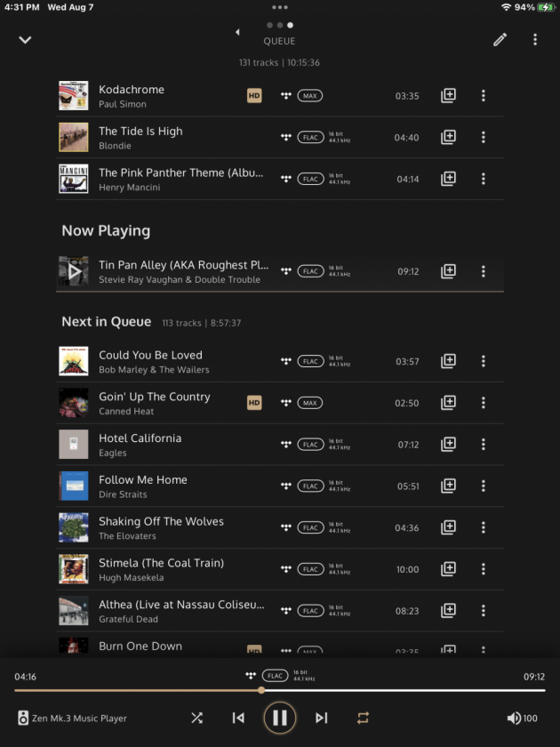Seek using the playback progress bar knob
This screenshot has width=560, height=747.
(261, 690)
